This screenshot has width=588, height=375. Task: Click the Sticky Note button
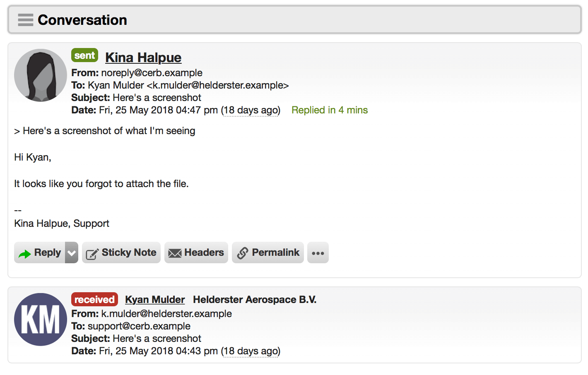pyautogui.click(x=121, y=252)
